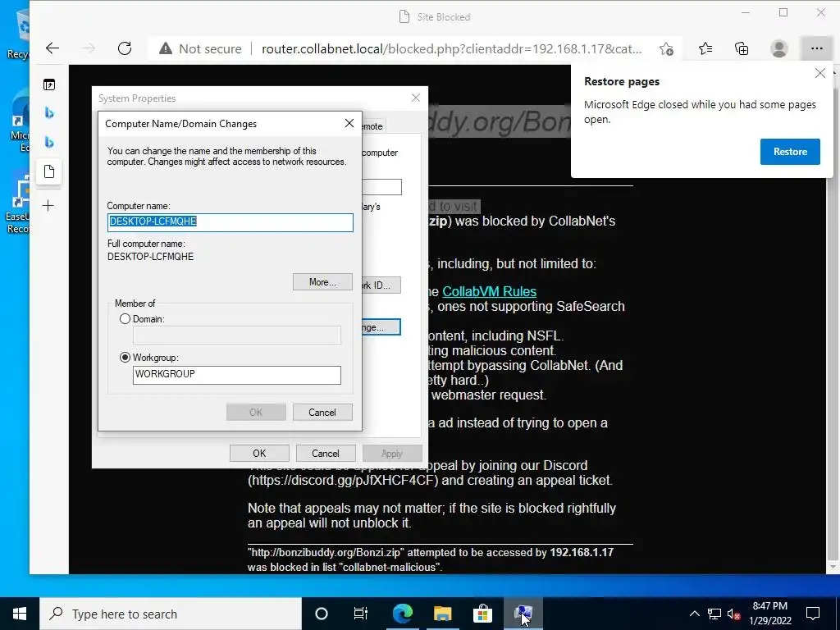The height and width of the screenshot is (630, 840).
Task: Dismiss the Restore pages popup
Action: point(819,73)
